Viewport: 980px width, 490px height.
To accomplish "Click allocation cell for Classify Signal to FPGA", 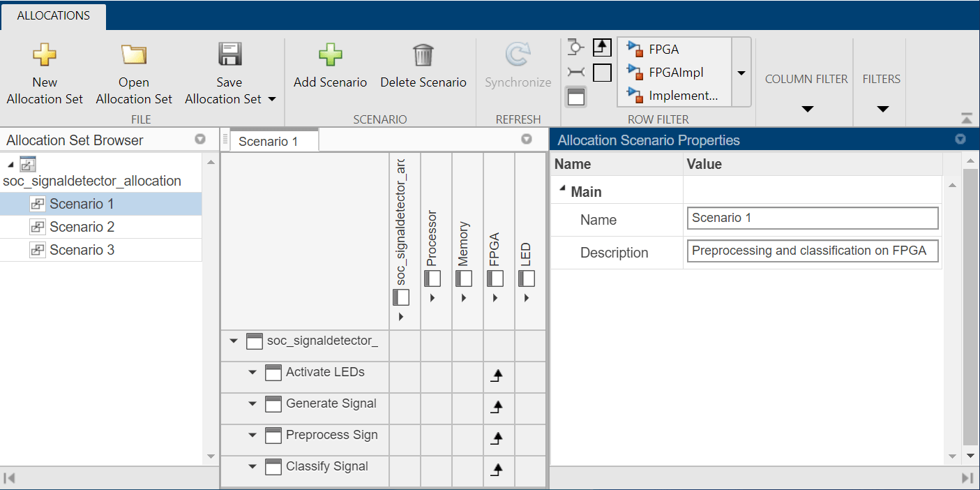I will tap(498, 470).
